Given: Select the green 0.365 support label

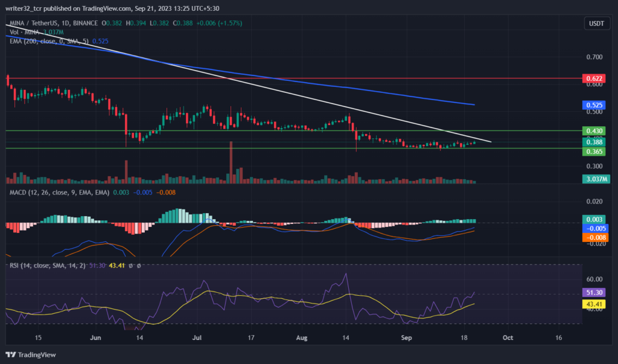Looking at the screenshot, I should tap(594, 152).
